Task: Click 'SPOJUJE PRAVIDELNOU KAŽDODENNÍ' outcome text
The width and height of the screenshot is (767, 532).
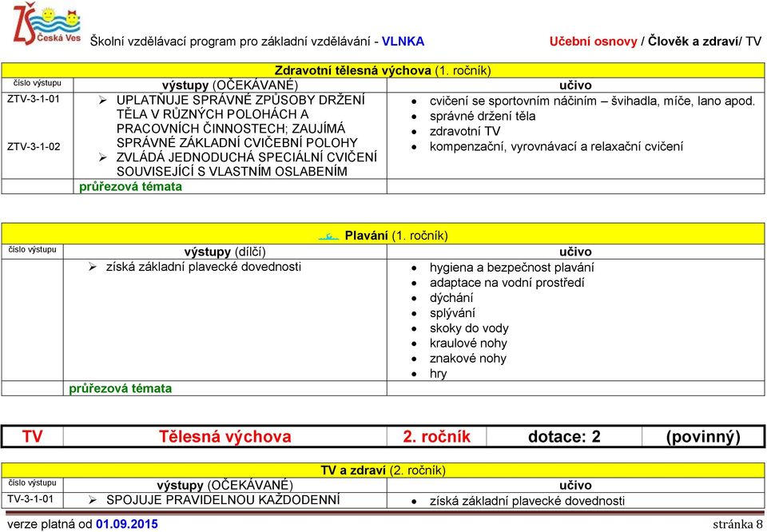Action: (223, 500)
